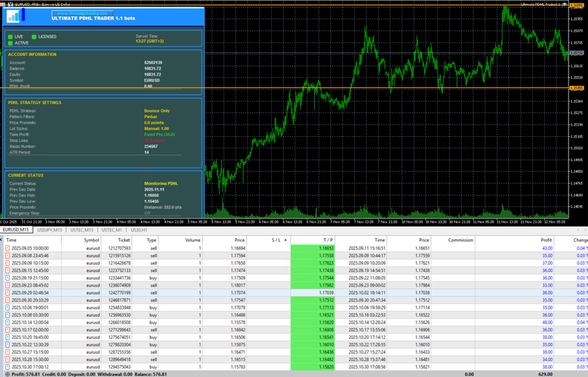Switch to the EURUSD,M15 chart tab
The width and height of the screenshot is (588, 377).
pos(16,230)
